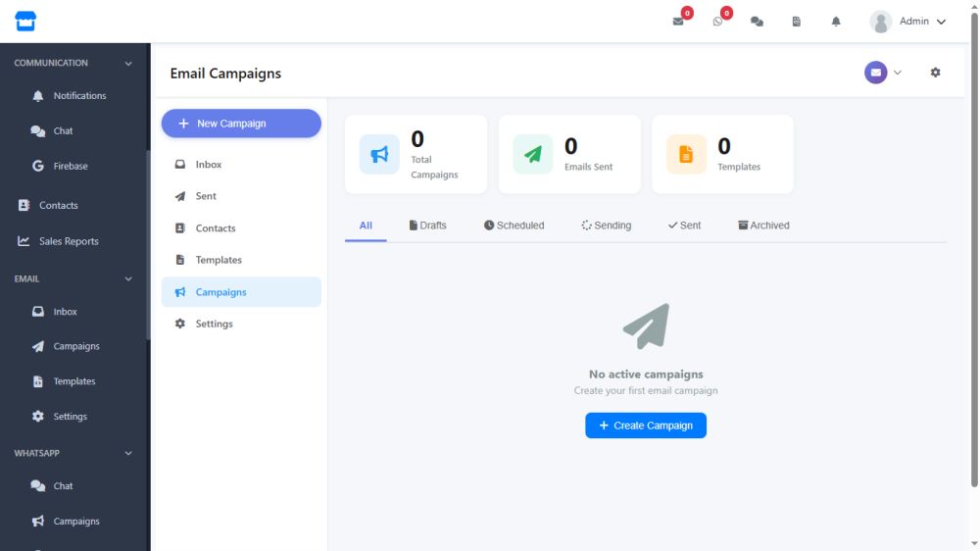This screenshot has height=551, width=980.
Task: Open the notifications bell in top bar
Action: click(x=836, y=22)
